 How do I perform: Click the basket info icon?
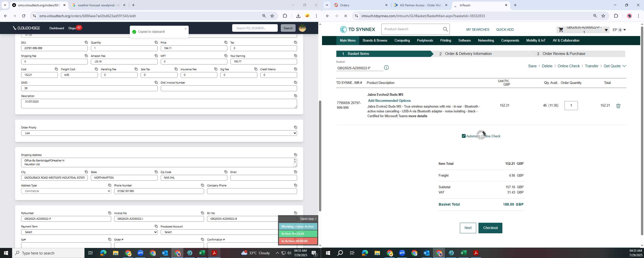[x=386, y=68]
